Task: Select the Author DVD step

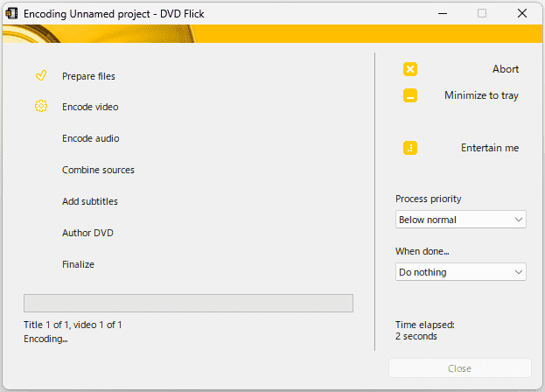Action: 87,233
